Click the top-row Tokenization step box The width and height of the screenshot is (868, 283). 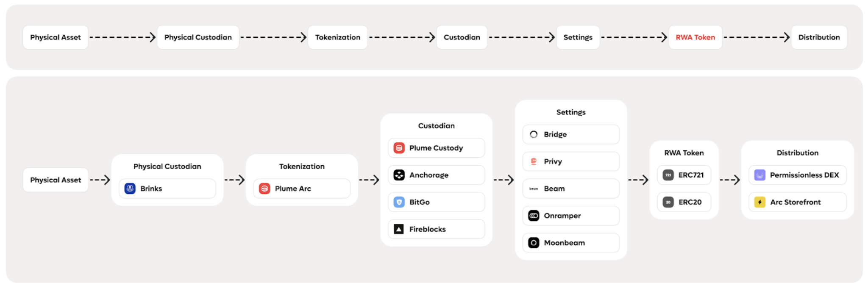(337, 37)
